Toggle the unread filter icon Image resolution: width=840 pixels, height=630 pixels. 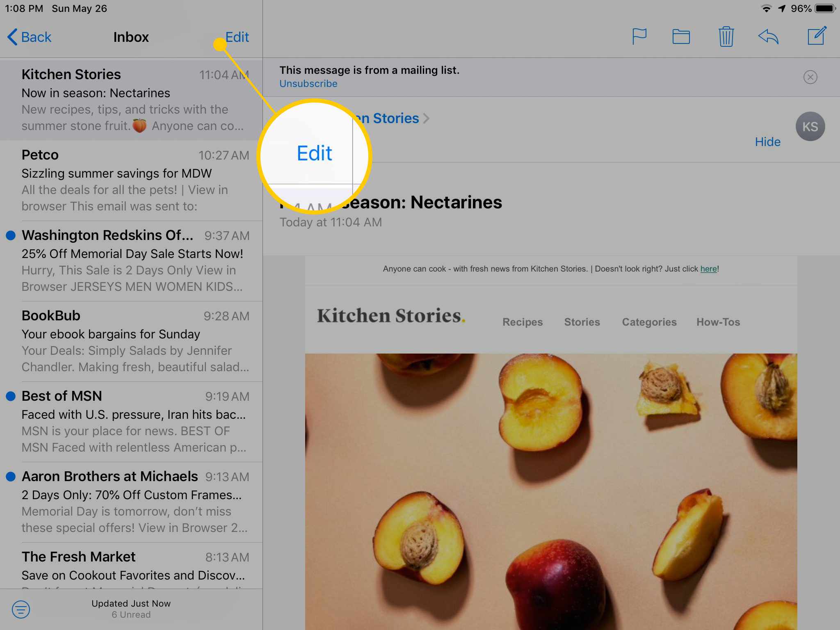(x=21, y=609)
